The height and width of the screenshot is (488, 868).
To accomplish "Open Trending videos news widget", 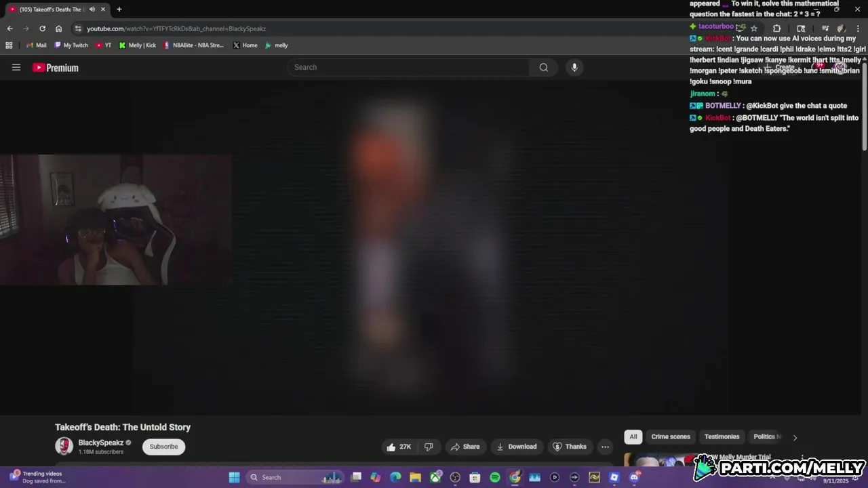I will click(37, 477).
